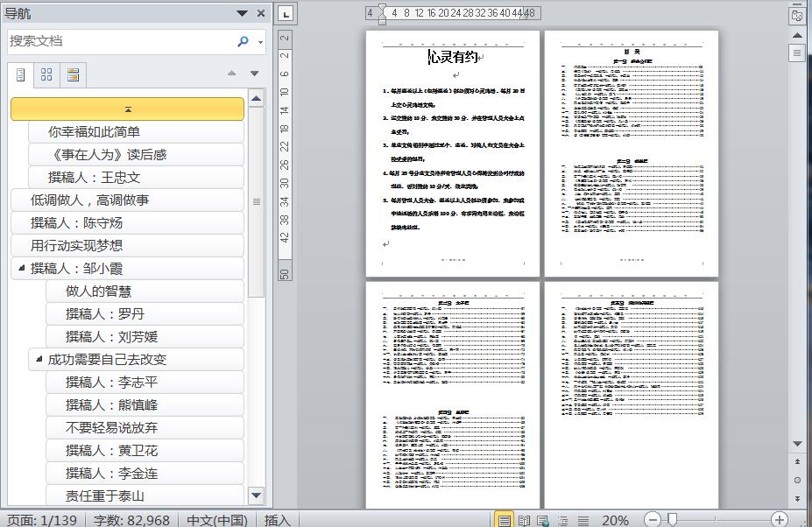The width and height of the screenshot is (812, 527).
Task: Jump to previous heading arrow
Action: pyautogui.click(x=231, y=73)
